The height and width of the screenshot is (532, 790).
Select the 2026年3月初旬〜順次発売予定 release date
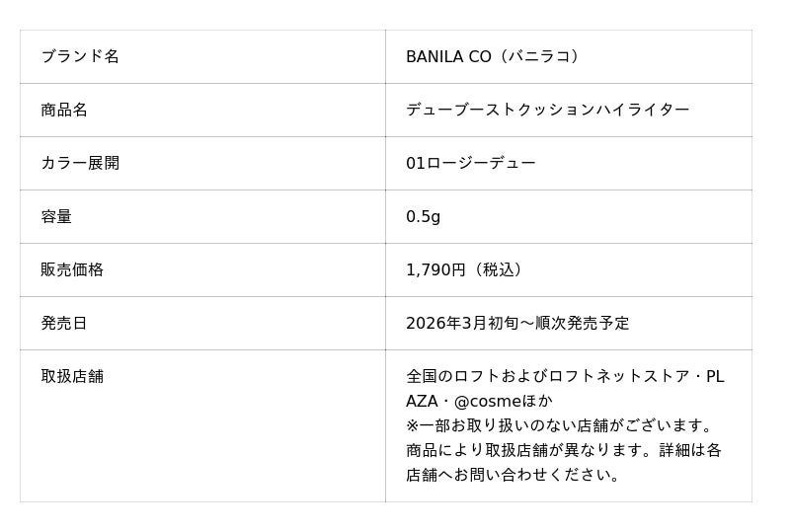517,323
